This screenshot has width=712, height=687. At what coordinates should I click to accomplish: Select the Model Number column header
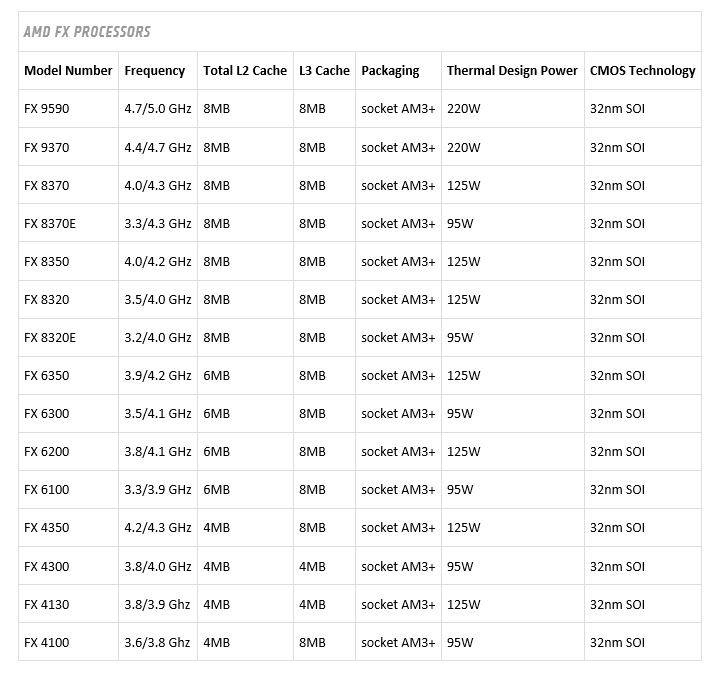pos(69,71)
